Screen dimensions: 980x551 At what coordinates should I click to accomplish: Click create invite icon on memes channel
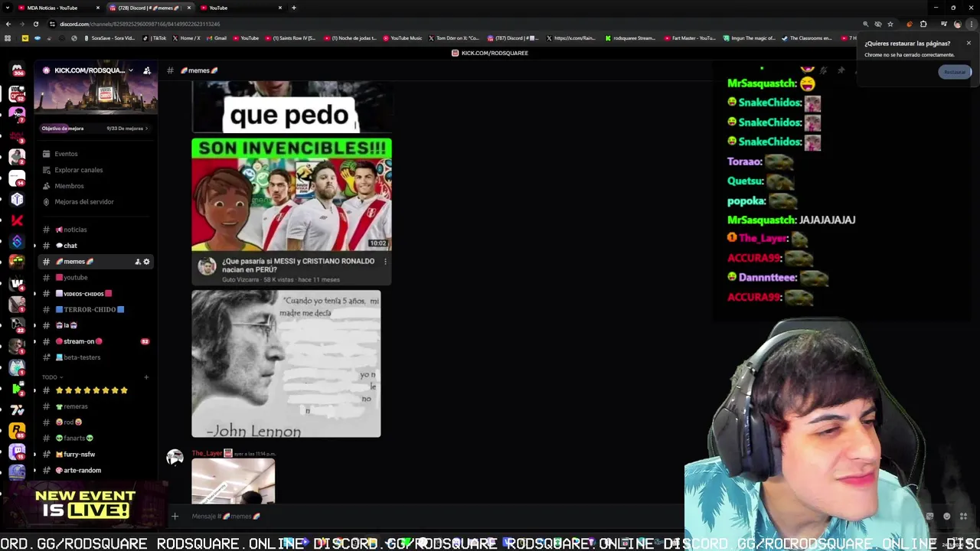click(x=138, y=262)
